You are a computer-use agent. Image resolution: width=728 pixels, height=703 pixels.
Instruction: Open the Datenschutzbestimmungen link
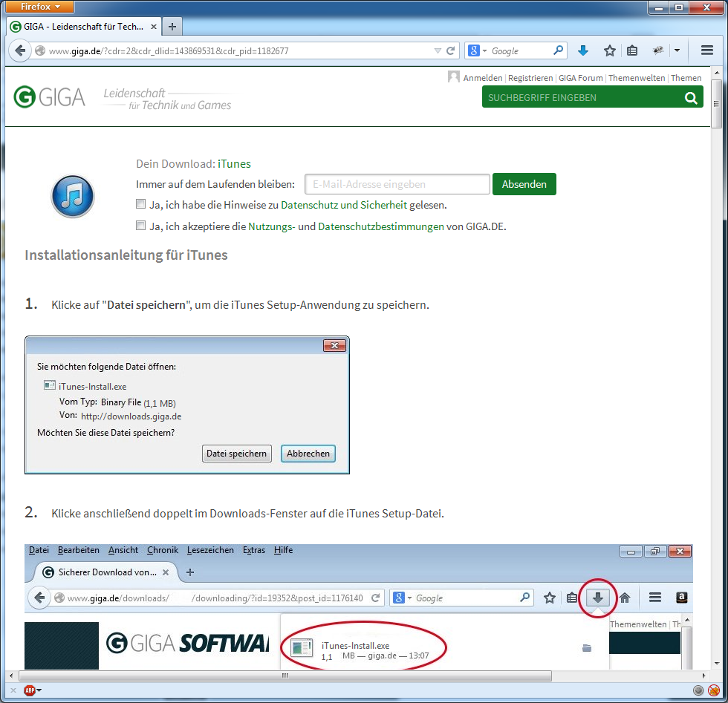click(x=381, y=226)
